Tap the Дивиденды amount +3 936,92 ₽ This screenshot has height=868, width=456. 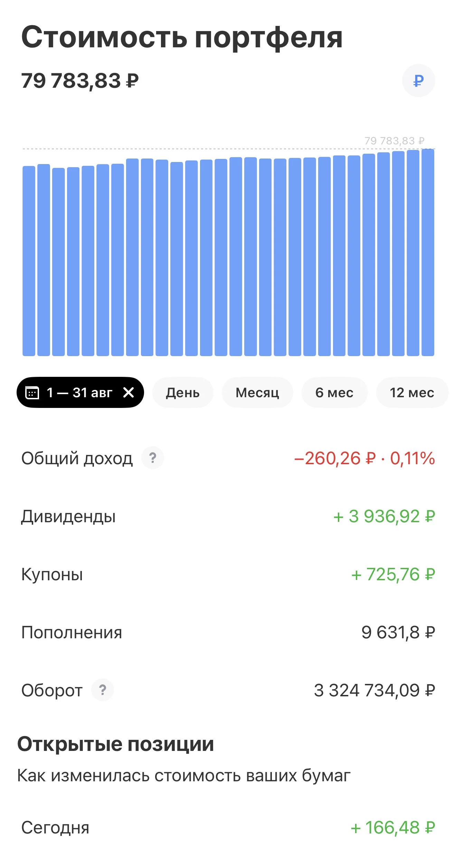(384, 517)
